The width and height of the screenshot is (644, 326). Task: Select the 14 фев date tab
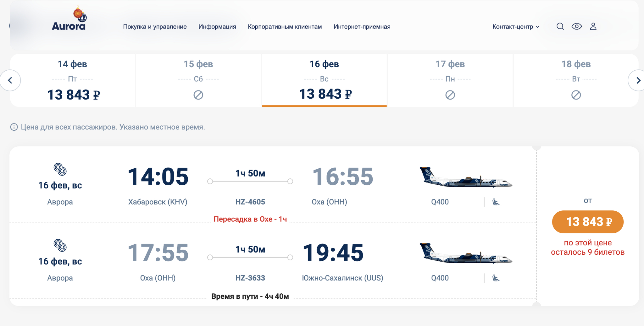tap(73, 80)
